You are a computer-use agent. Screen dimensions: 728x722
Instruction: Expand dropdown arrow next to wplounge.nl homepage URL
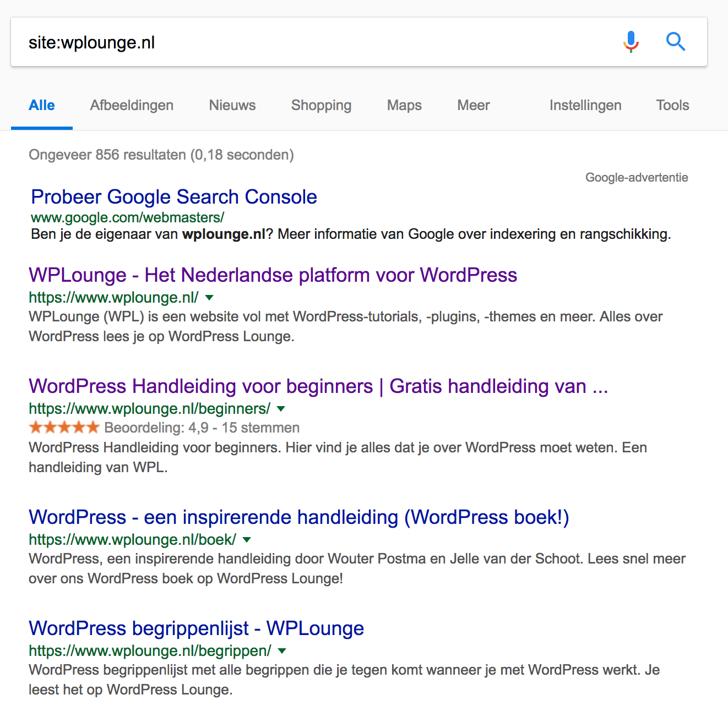209,298
